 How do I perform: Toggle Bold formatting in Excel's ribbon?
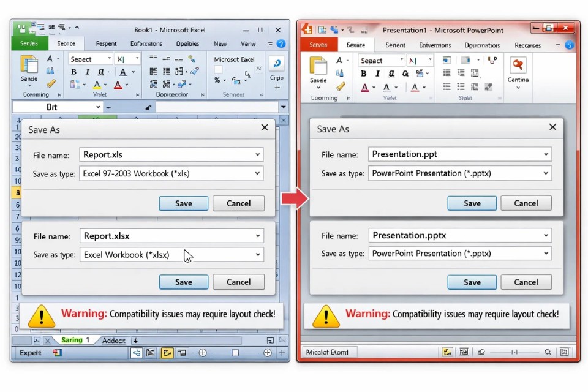73,71
